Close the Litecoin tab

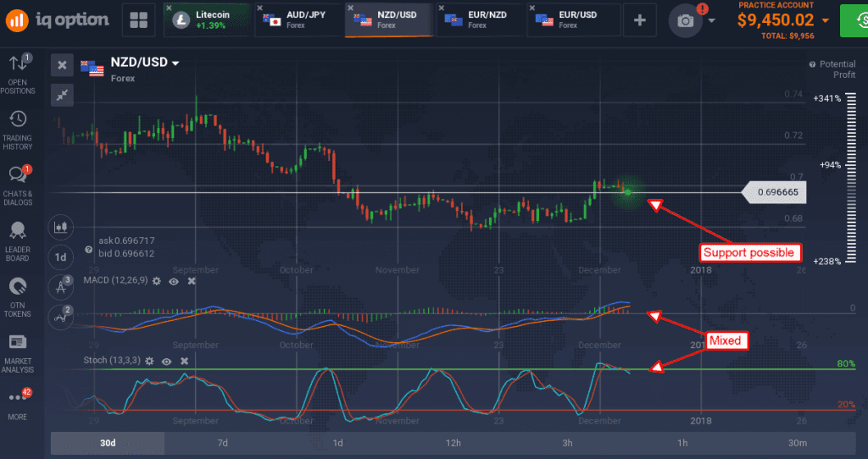click(170, 8)
